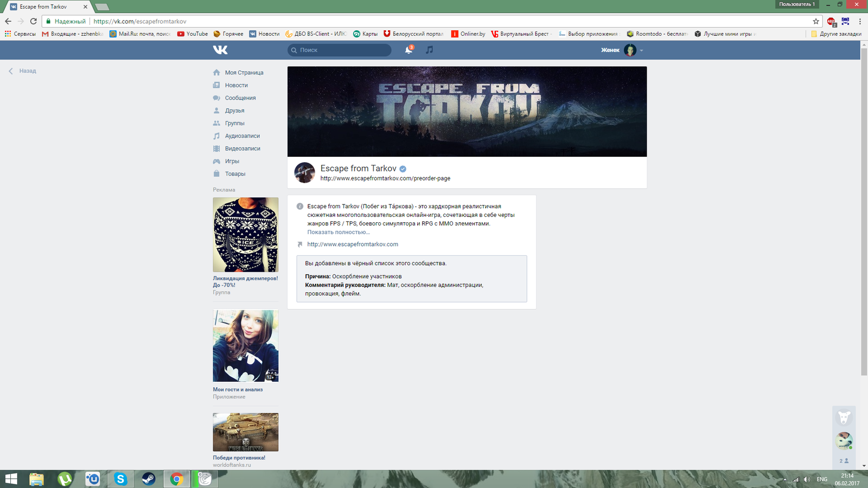Open Skype from taskbar
The height and width of the screenshot is (488, 868).
(120, 479)
